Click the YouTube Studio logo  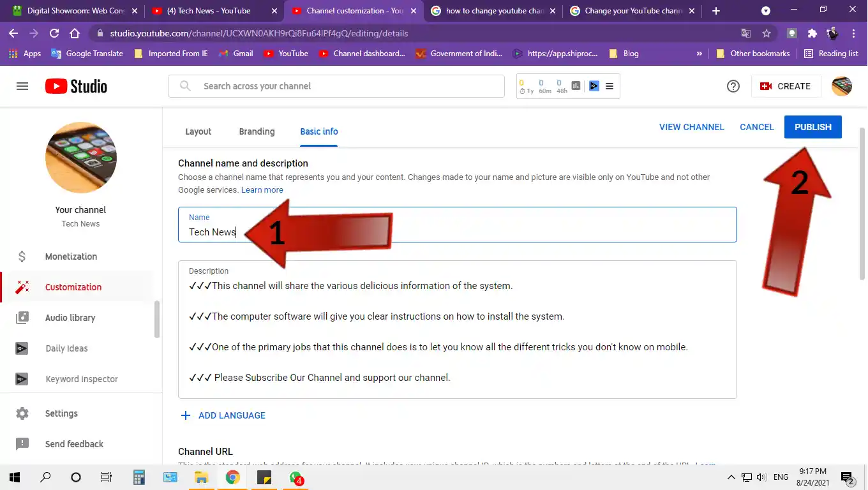(x=76, y=86)
